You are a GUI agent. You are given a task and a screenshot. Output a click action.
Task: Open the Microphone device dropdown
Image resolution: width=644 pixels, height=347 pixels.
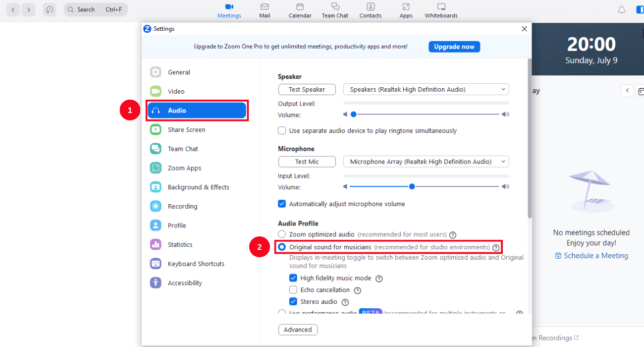click(x=426, y=162)
